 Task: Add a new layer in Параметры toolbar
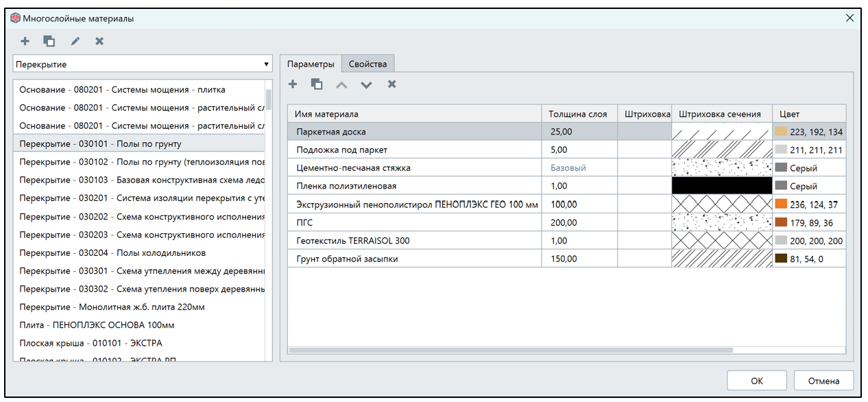292,84
